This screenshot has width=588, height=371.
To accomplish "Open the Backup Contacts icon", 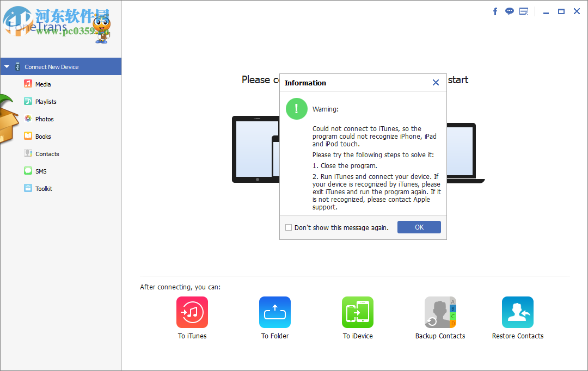I will [x=440, y=312].
